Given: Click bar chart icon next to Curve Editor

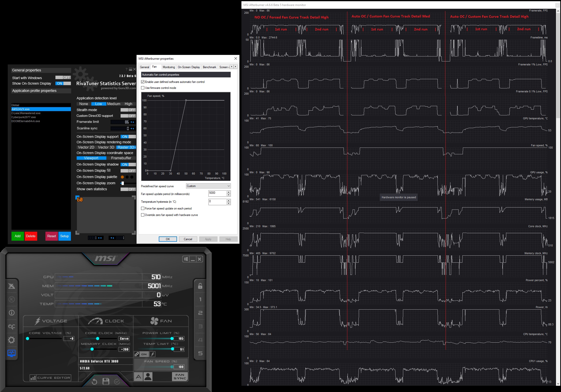Looking at the screenshot, I should pyautogui.click(x=33, y=378).
